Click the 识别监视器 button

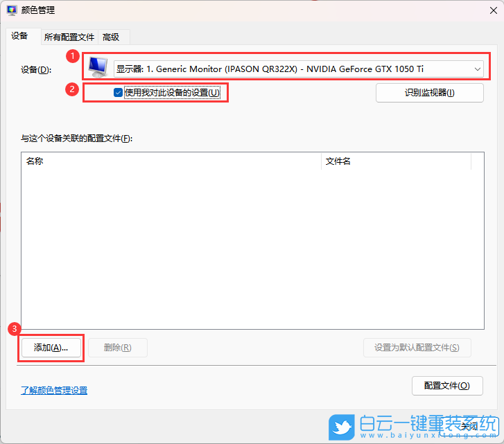coord(429,93)
